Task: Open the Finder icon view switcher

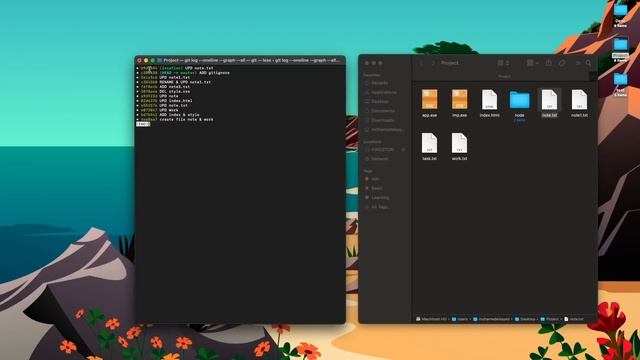Action: pyautogui.click(x=503, y=63)
